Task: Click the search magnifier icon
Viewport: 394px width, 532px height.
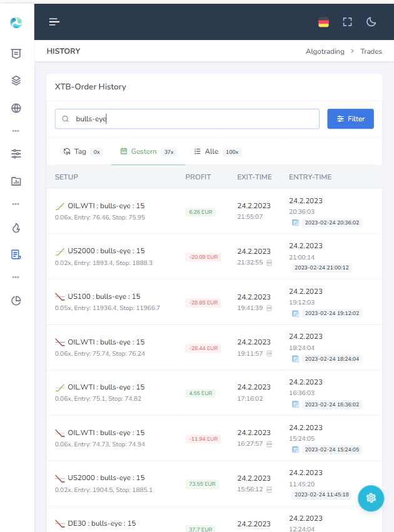Action: pos(65,119)
